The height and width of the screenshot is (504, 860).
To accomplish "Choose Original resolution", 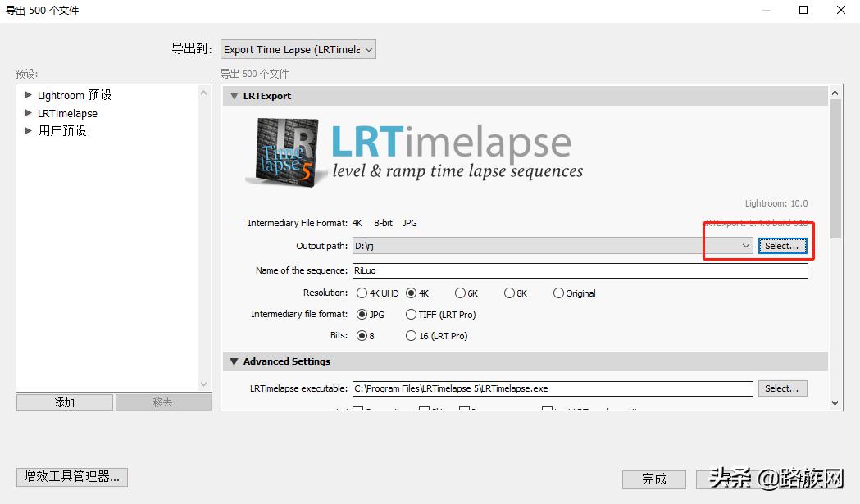I will tap(558, 293).
